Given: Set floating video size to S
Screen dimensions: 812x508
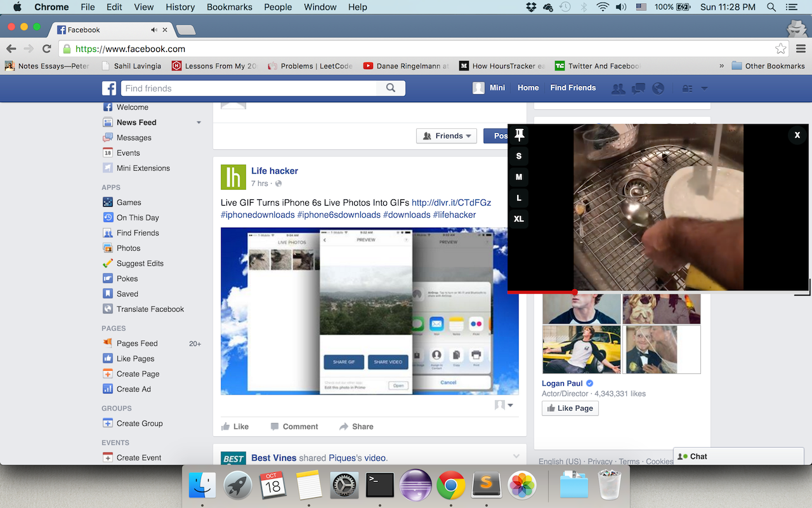Looking at the screenshot, I should (x=519, y=156).
